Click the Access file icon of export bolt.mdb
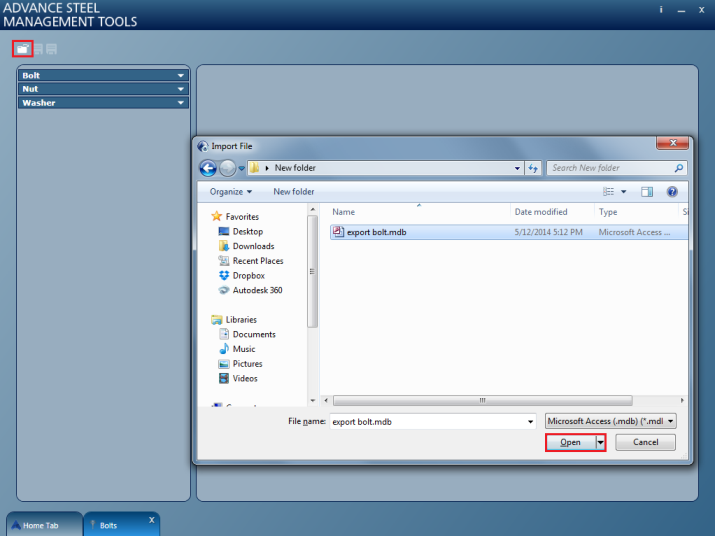715x536 pixels. (338, 232)
